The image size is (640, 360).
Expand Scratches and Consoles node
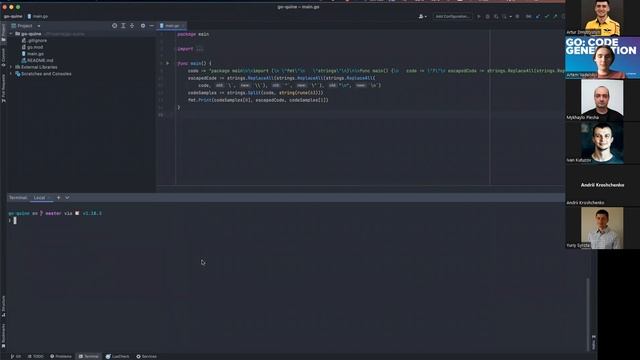[11, 74]
